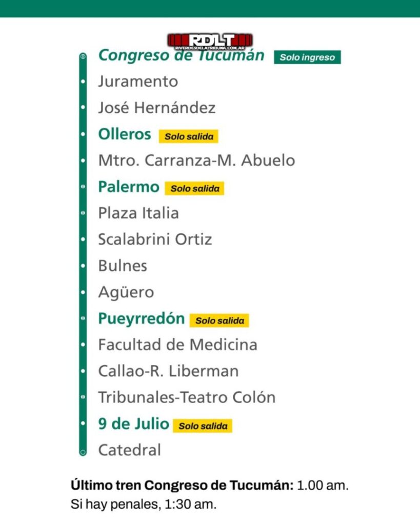Select the Solo salida badge next to Olleros
This screenshot has height=525, width=420.
pyautogui.click(x=189, y=136)
